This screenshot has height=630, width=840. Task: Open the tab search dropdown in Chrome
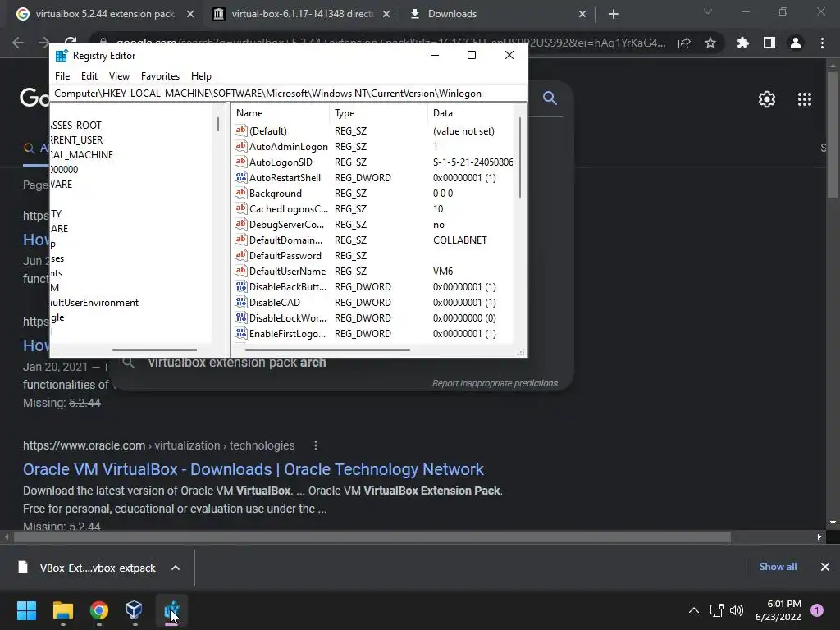(708, 11)
